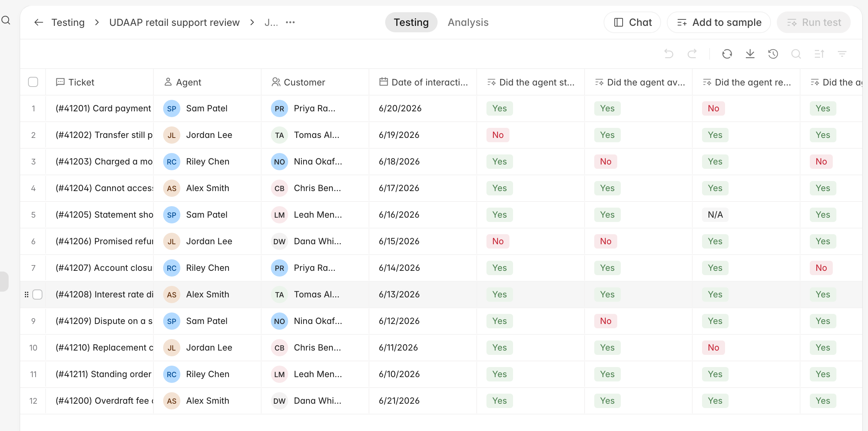
Task: Click the undo arrow icon in toolbar
Action: [x=669, y=54]
